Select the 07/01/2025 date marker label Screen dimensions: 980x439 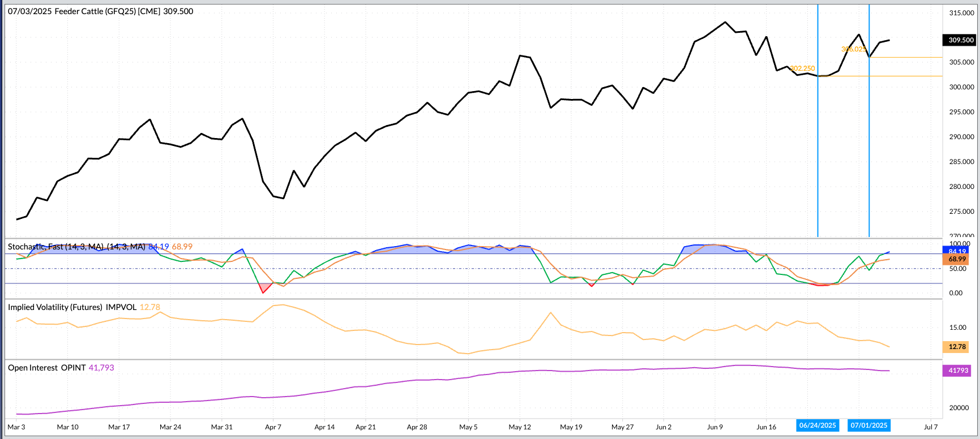tap(868, 425)
